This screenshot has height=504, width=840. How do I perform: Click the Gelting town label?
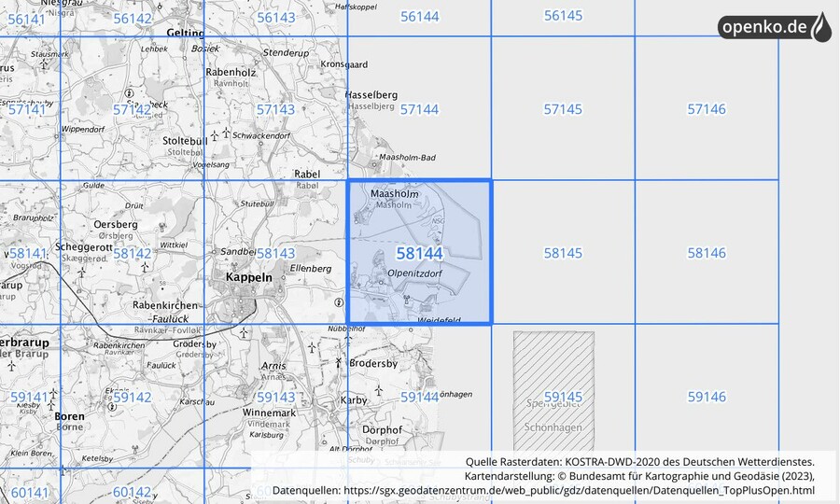[x=186, y=34]
